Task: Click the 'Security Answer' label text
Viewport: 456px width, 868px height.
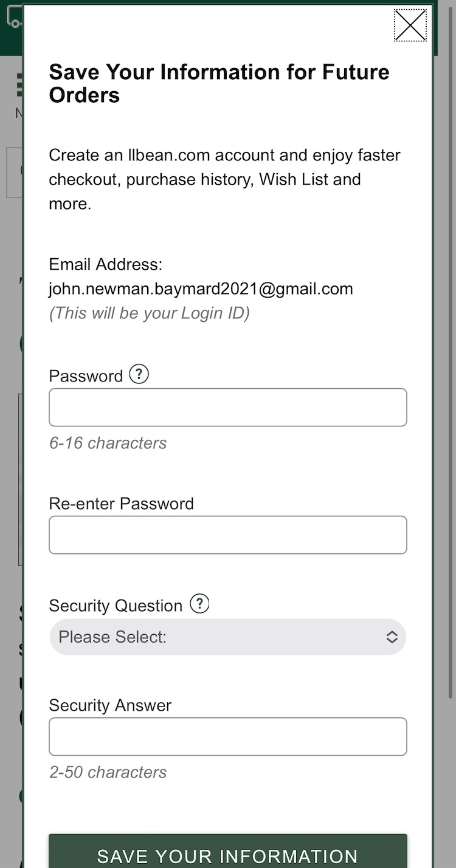Action: click(x=110, y=705)
